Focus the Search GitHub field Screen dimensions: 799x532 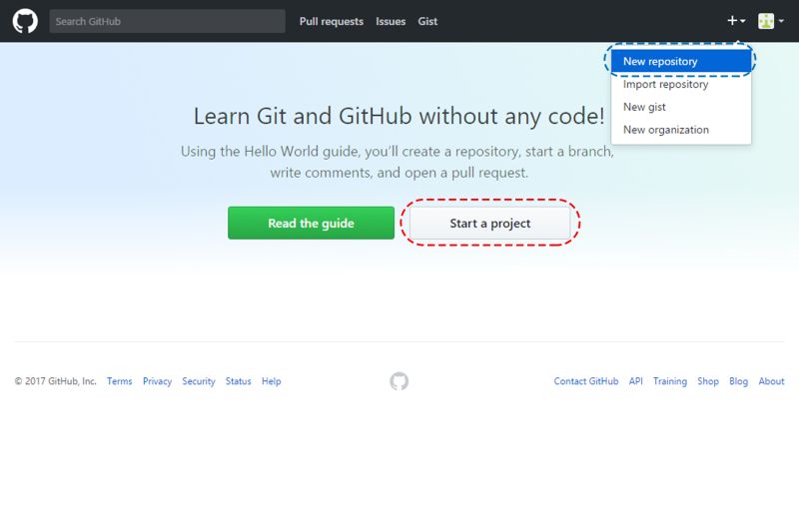pos(167,21)
